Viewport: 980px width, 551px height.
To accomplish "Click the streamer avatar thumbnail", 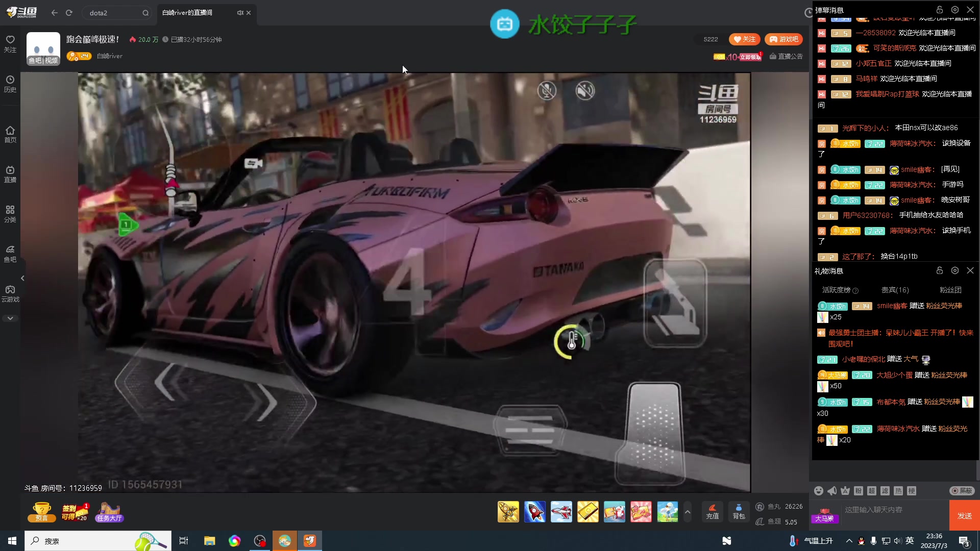I will [x=43, y=49].
